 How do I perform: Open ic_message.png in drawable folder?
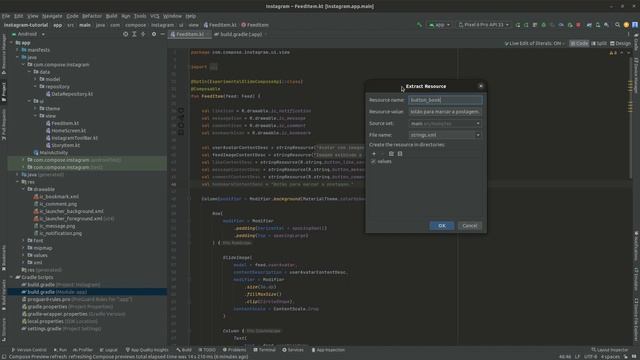[x=54, y=226]
